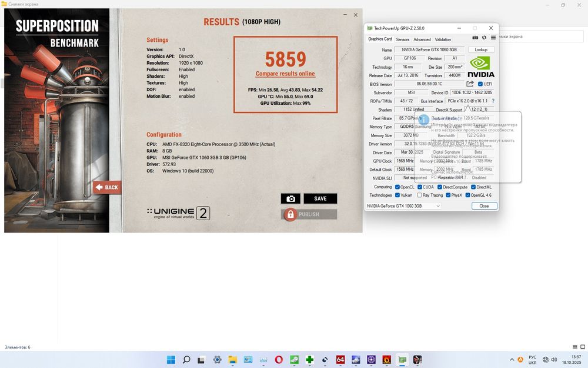Viewport: 588px width, 368px height.
Task: Click the AMD FX-8320 CPU text
Action: coord(219,144)
